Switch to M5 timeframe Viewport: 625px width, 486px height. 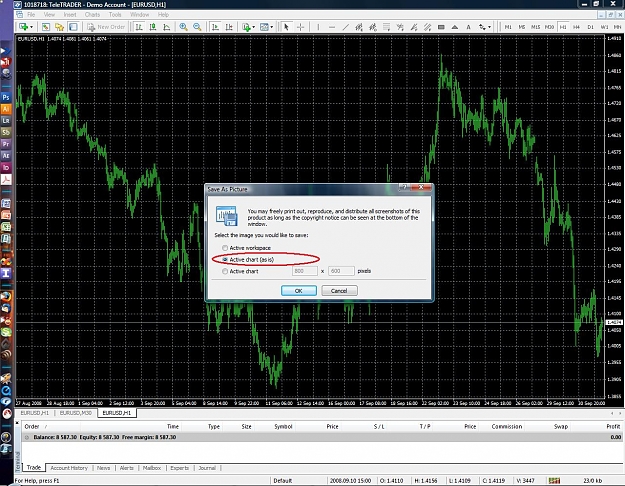point(522,27)
